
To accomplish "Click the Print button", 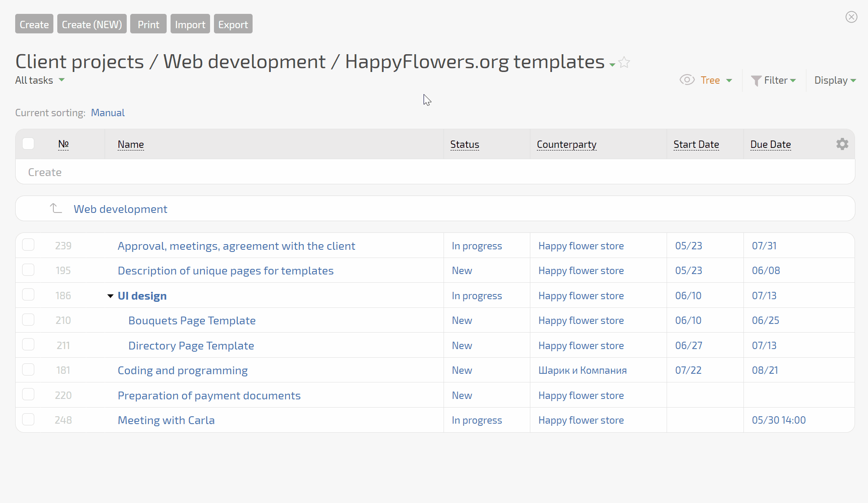I will pos(148,24).
